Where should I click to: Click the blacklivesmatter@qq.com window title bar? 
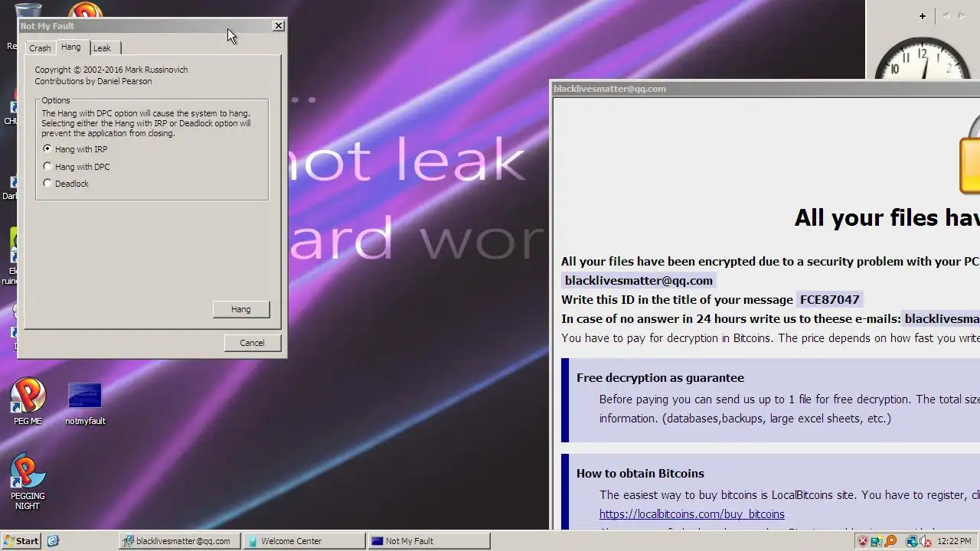pyautogui.click(x=766, y=89)
